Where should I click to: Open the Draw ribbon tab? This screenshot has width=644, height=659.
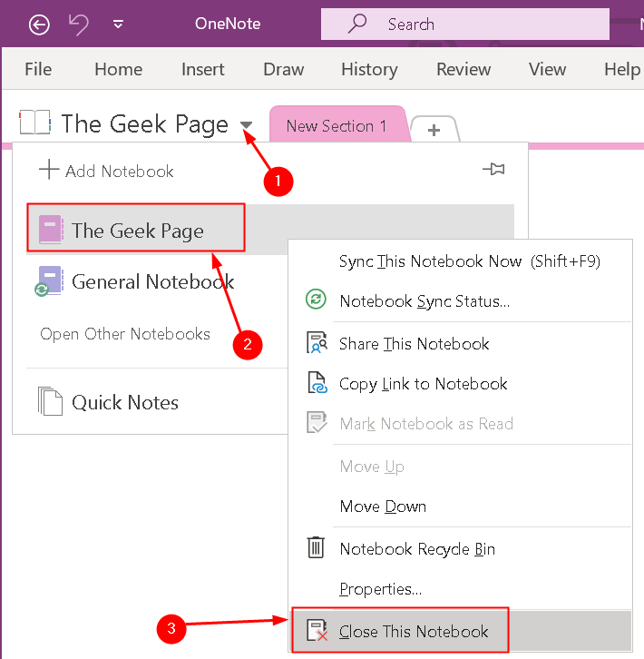click(x=284, y=69)
